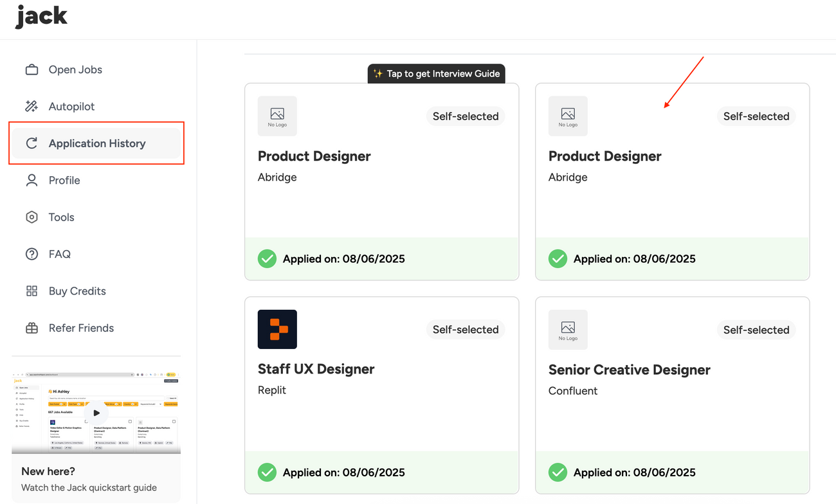Tap to get Interview Guide
Image resolution: width=836 pixels, height=504 pixels.
(437, 73)
